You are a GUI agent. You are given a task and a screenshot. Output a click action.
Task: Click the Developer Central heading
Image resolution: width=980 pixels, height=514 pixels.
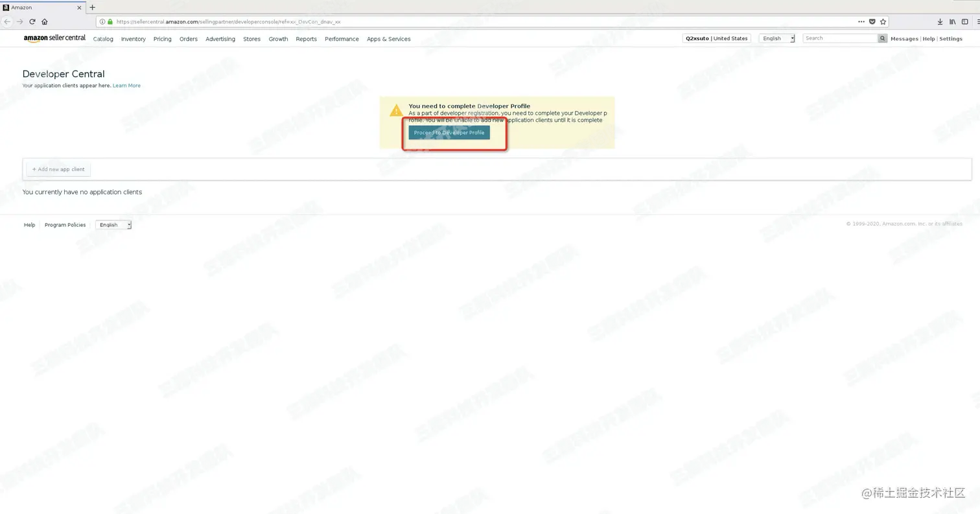(x=64, y=74)
